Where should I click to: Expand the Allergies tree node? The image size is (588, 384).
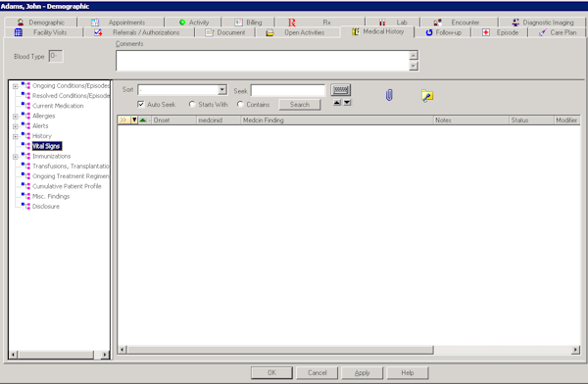(x=15, y=117)
